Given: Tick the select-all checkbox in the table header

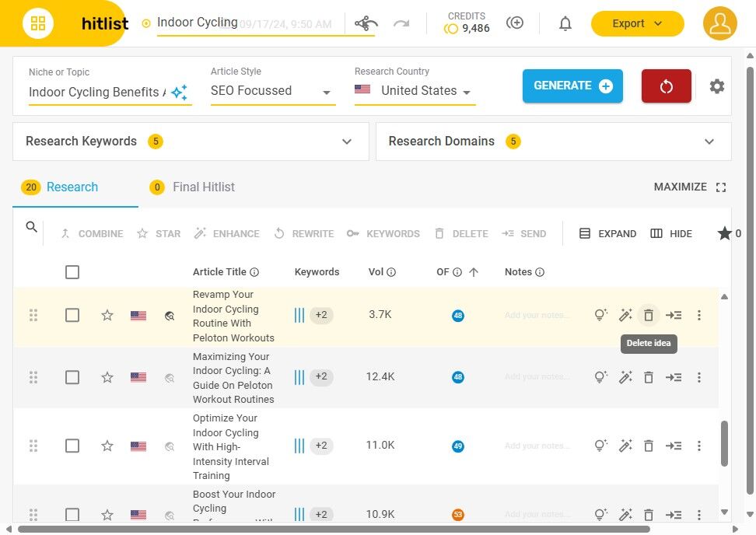Looking at the screenshot, I should point(72,272).
